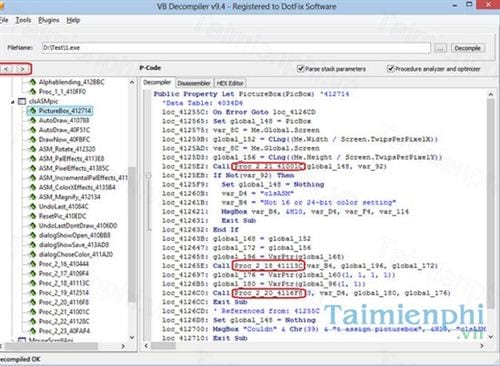This screenshot has width=500, height=366.
Task: Click the browse '...' file button
Action: (440, 48)
